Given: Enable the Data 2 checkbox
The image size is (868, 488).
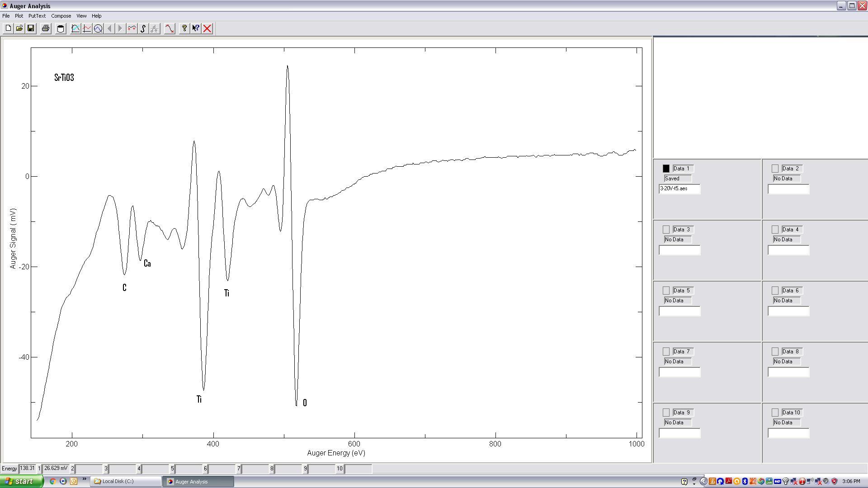Looking at the screenshot, I should pos(775,169).
